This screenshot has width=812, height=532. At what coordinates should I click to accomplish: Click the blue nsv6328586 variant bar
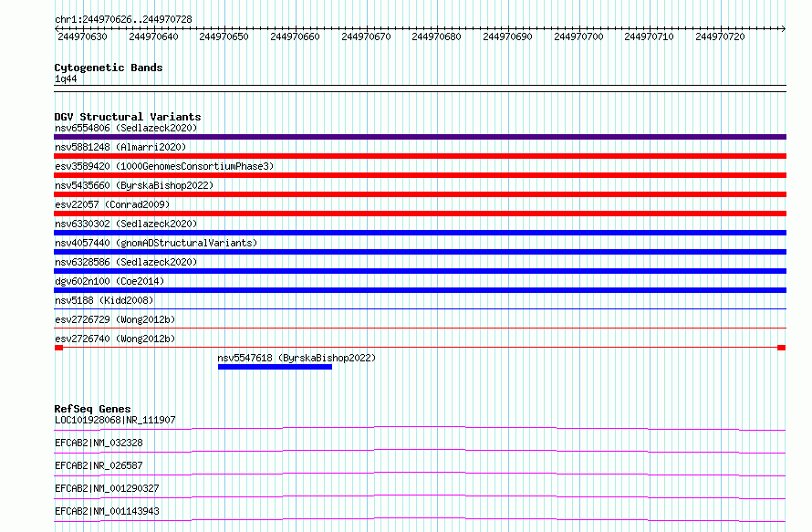420,271
